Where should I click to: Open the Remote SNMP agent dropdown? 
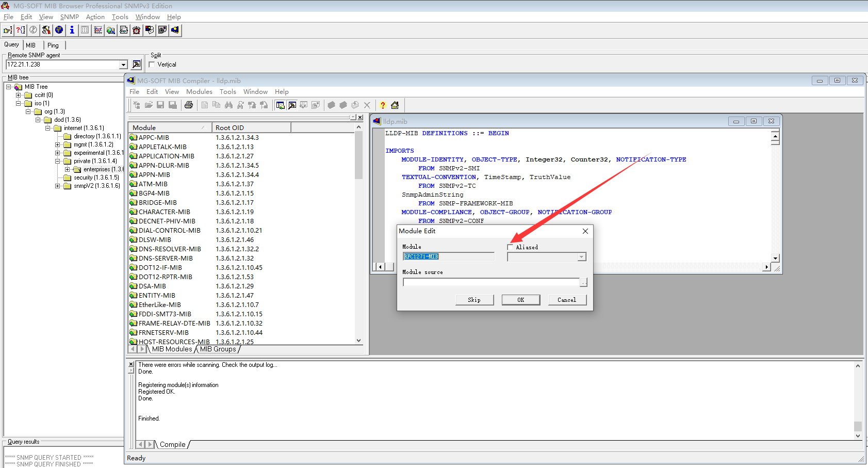[x=123, y=64]
